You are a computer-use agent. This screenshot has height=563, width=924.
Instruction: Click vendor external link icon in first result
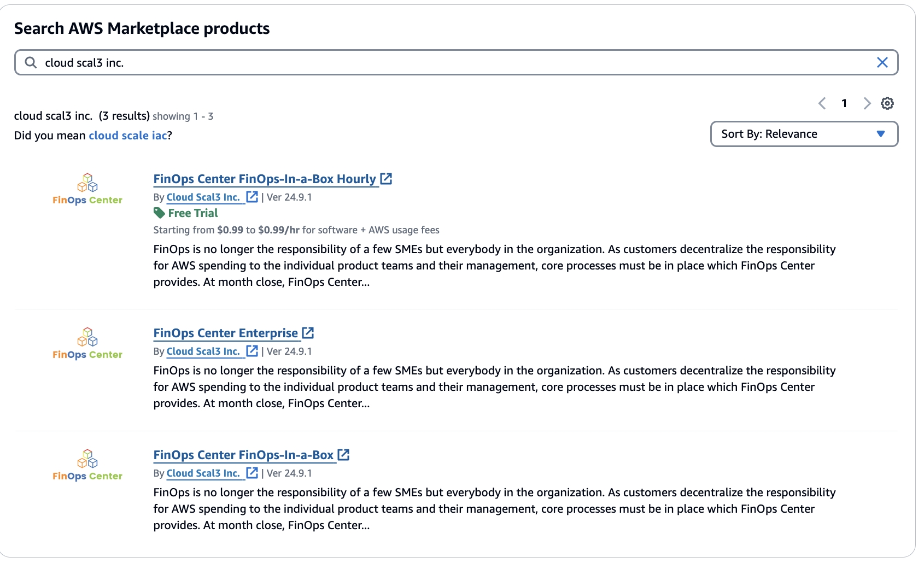pos(252,197)
